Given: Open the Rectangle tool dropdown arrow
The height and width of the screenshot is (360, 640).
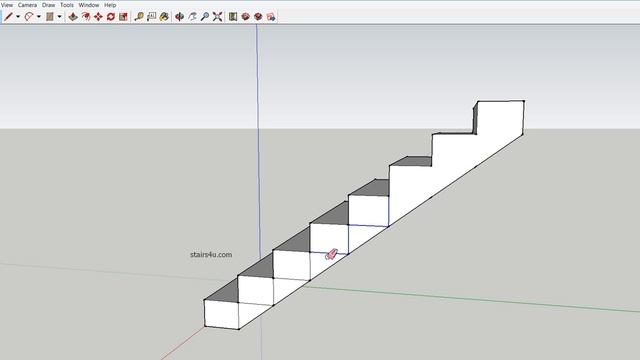Looking at the screenshot, I should point(60,17).
